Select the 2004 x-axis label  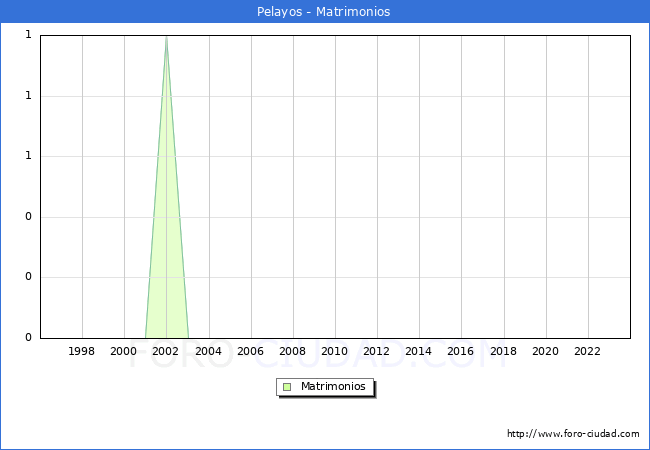coord(208,351)
